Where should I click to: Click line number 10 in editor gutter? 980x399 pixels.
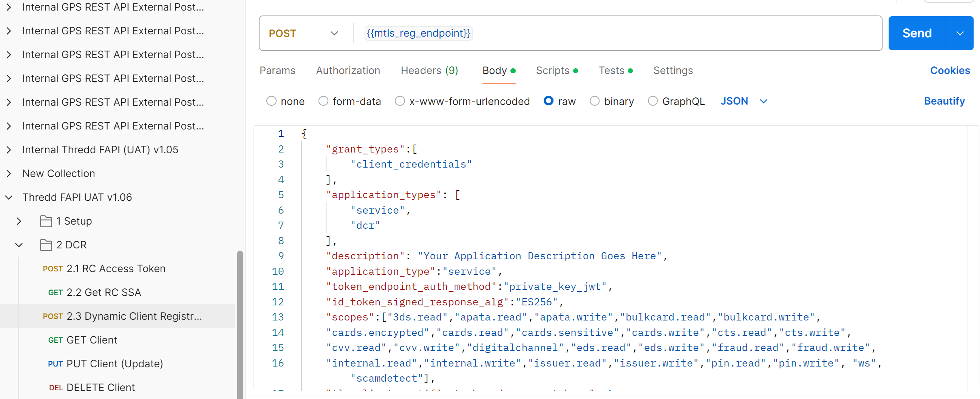tap(278, 271)
